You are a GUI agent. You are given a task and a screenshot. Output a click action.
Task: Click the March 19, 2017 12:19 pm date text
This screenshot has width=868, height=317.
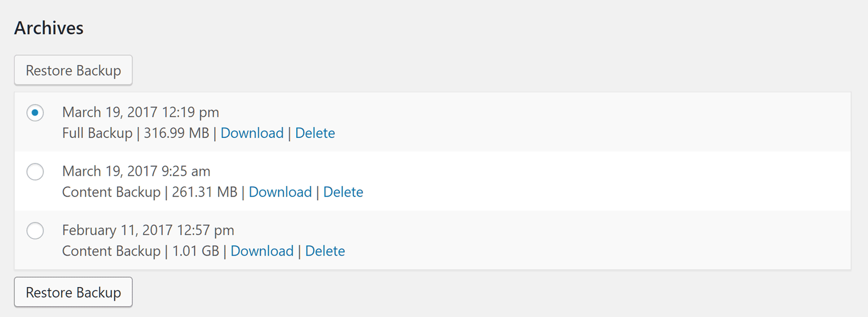pos(141,112)
